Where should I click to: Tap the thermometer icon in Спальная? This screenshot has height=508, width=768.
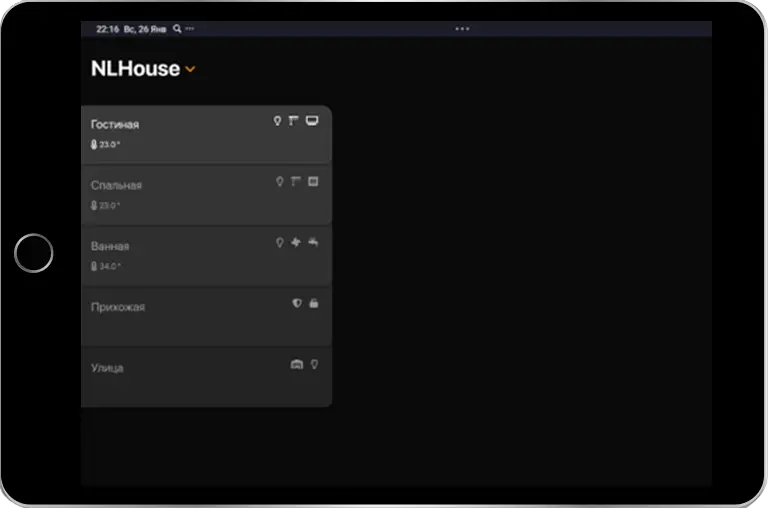(94, 205)
